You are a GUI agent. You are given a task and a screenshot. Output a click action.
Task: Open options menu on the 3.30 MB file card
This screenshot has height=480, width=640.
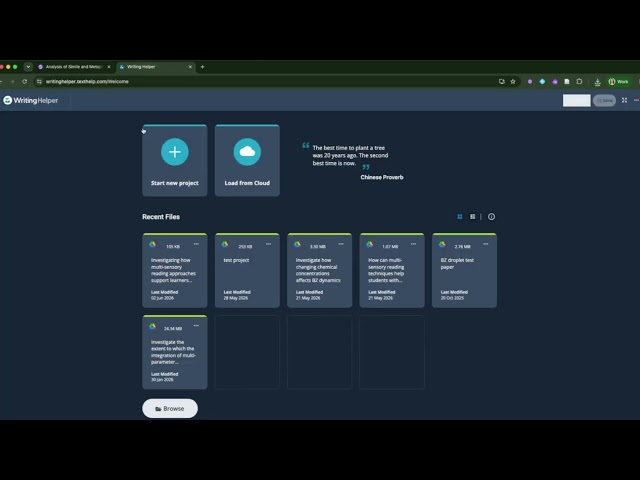pyautogui.click(x=341, y=244)
